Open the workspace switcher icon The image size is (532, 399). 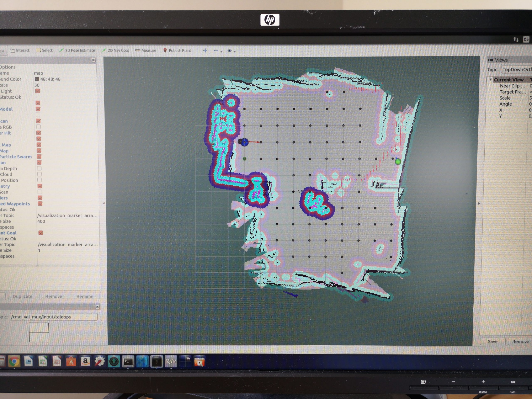(185, 361)
